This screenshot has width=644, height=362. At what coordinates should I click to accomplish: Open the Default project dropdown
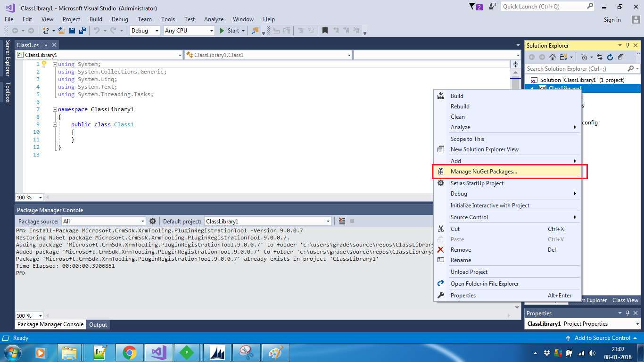268,221
